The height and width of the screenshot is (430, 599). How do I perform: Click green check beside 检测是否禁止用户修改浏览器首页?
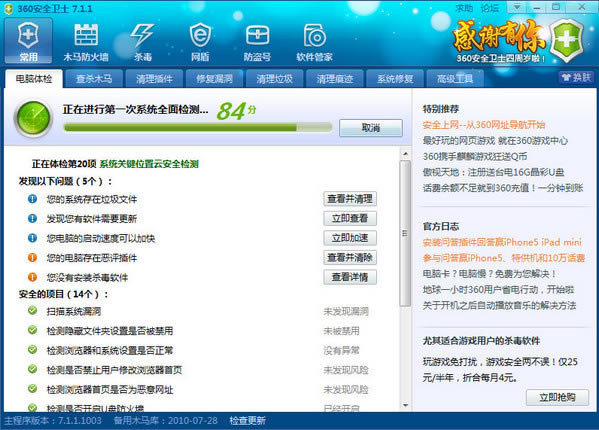(32, 369)
